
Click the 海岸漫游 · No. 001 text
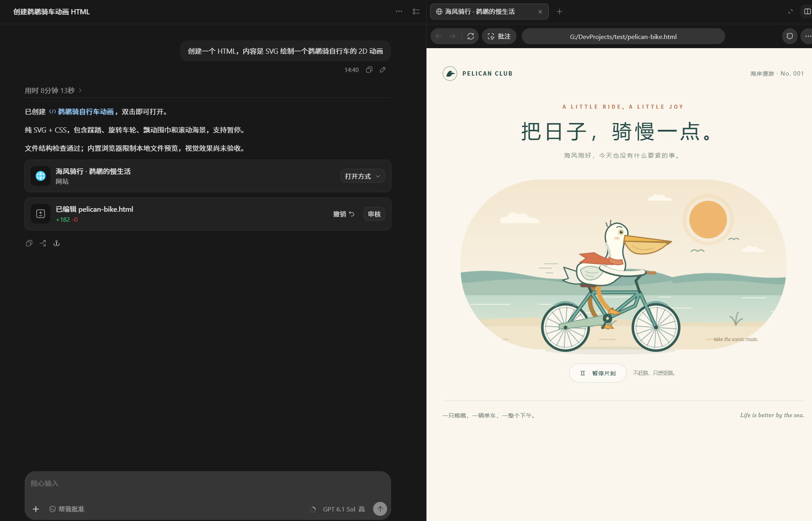point(777,74)
